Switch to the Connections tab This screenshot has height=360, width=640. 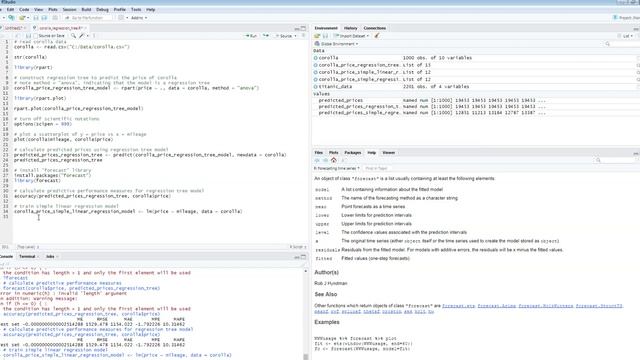pyautogui.click(x=375, y=28)
